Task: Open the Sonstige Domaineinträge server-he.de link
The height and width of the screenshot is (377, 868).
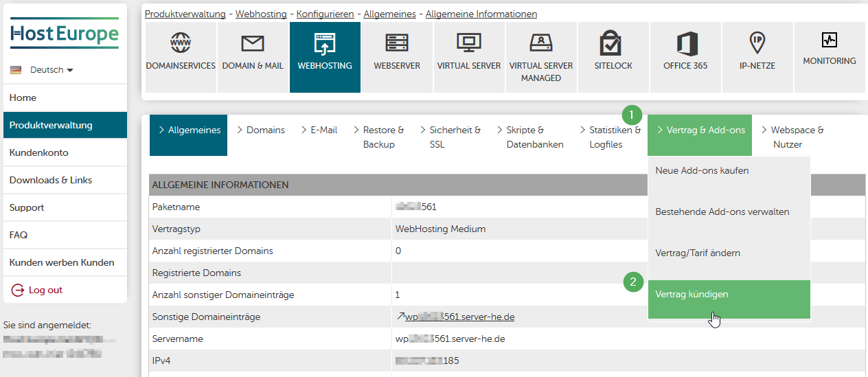Action: [x=459, y=317]
